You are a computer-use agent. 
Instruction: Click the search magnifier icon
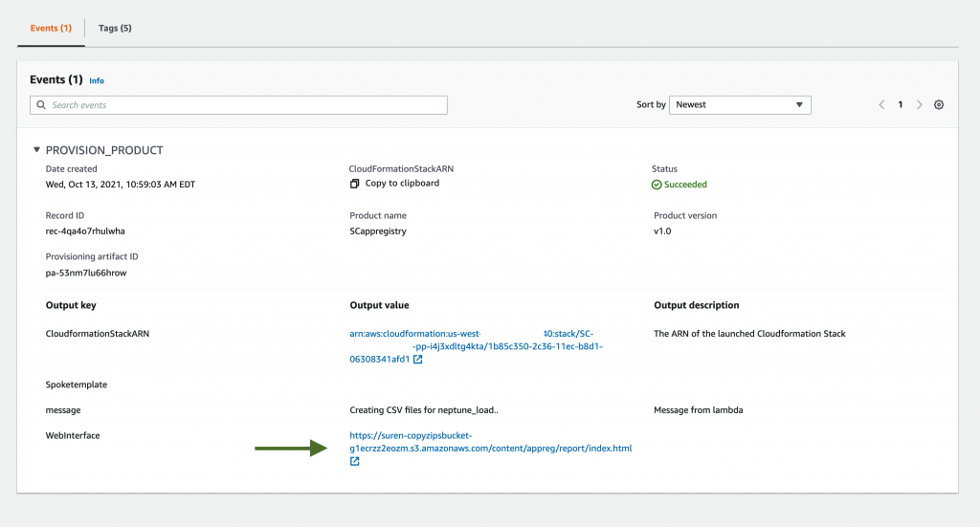click(x=41, y=105)
